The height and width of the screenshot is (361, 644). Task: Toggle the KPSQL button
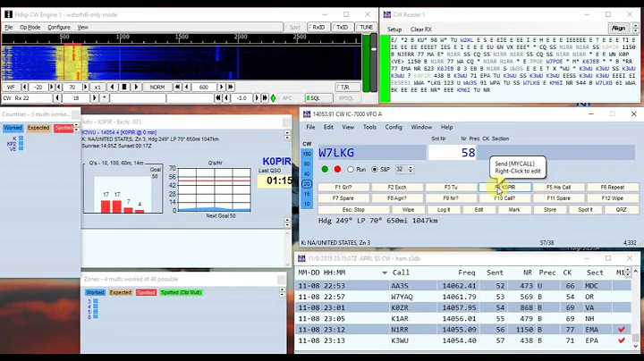(346, 98)
